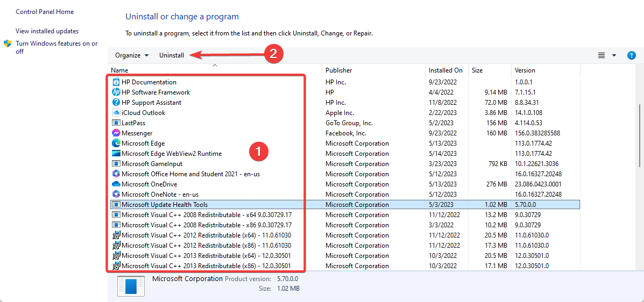The width and height of the screenshot is (644, 302).
Task: Select Visual C++ 2008 Redistributable x64 entry
Action: point(344,214)
